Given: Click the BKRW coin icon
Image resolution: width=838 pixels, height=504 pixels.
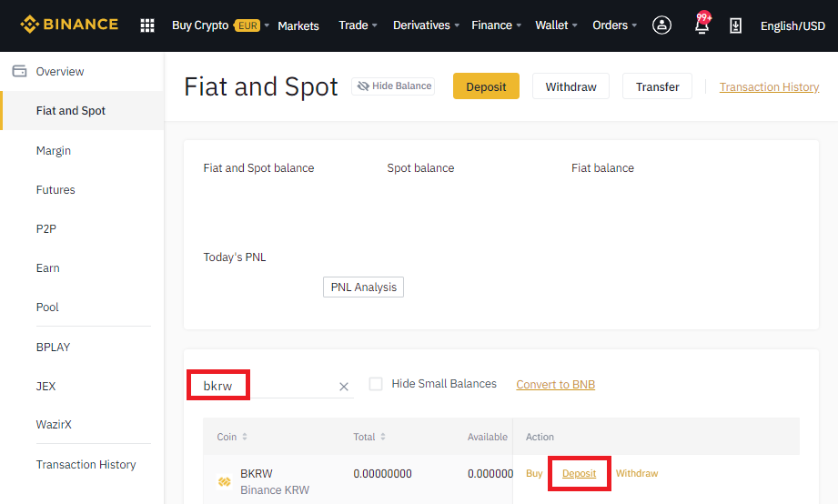Looking at the screenshot, I should [225, 481].
